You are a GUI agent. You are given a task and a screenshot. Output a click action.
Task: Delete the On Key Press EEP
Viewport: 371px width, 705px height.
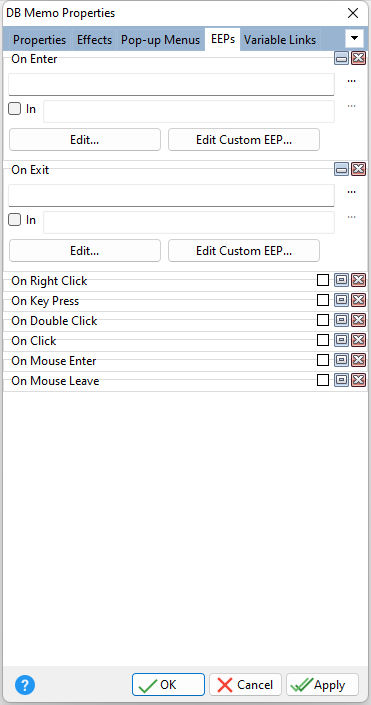358,300
